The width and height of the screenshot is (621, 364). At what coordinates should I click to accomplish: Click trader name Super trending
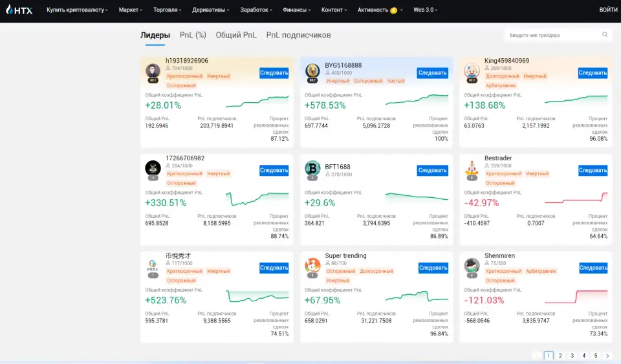[x=345, y=255]
